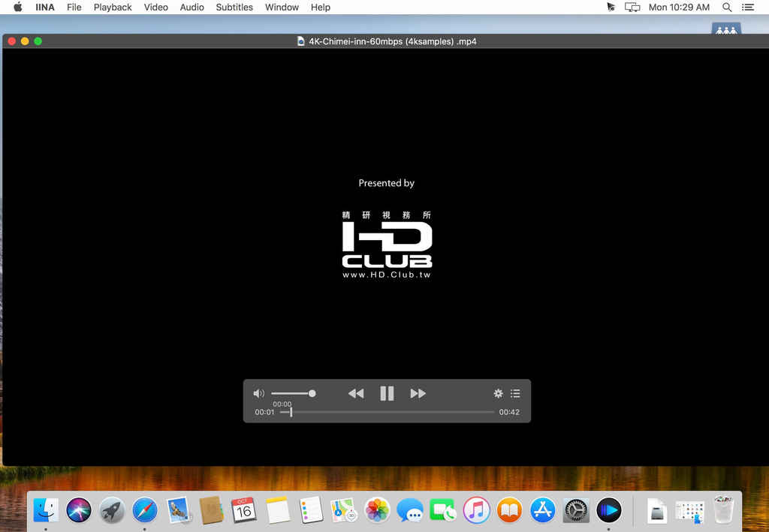This screenshot has height=532, width=769.
Task: Expand the Audio menu
Action: (x=191, y=8)
